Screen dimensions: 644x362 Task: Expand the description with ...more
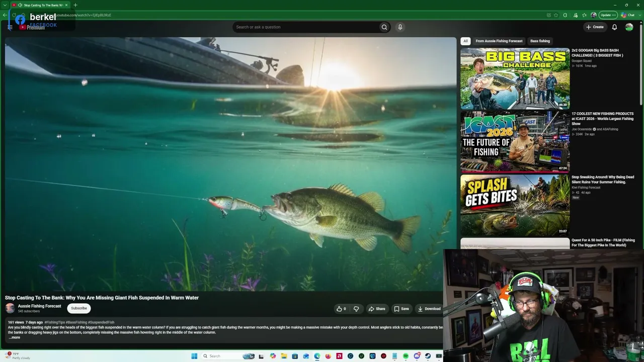tap(15, 337)
